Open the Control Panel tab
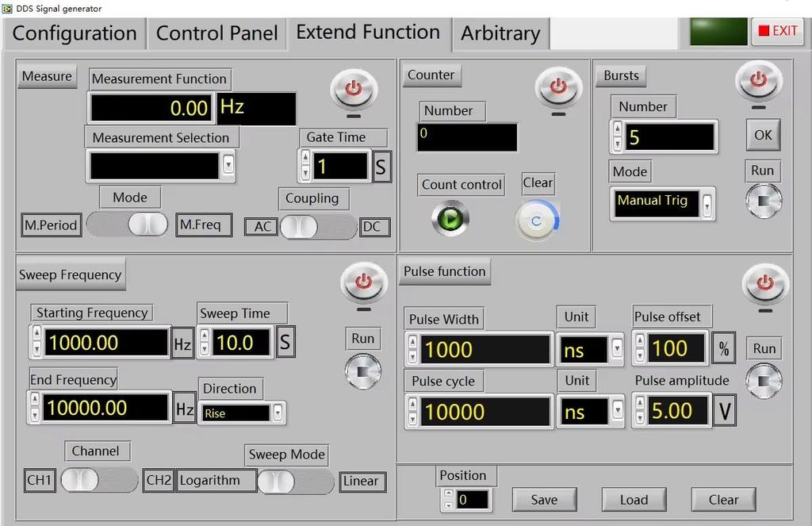812x526 pixels. (x=216, y=33)
